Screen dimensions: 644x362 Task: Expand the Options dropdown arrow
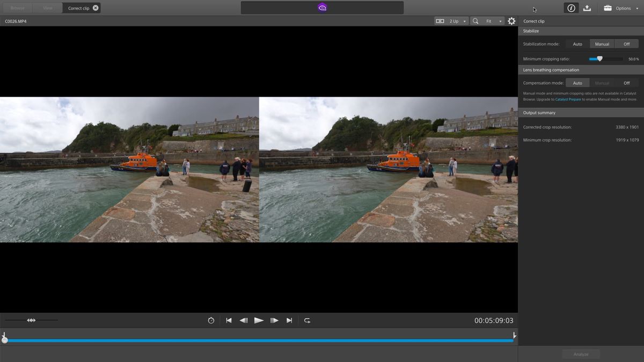pyautogui.click(x=638, y=8)
